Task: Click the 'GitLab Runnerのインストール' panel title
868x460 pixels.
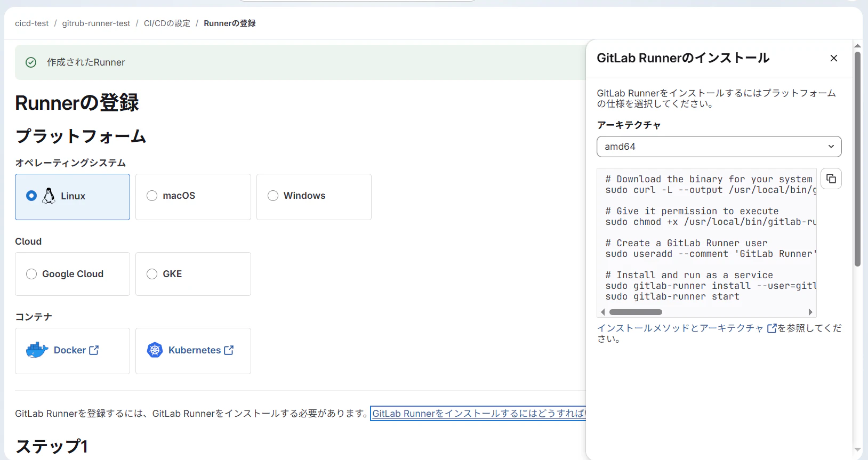Action: 683,58
